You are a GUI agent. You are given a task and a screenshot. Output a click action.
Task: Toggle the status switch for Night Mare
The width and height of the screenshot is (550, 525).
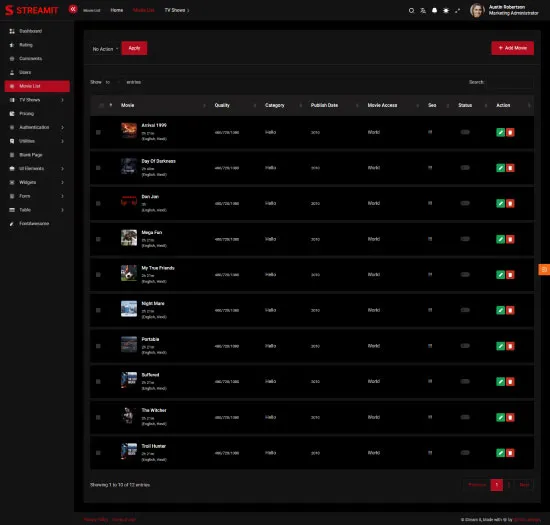(465, 310)
